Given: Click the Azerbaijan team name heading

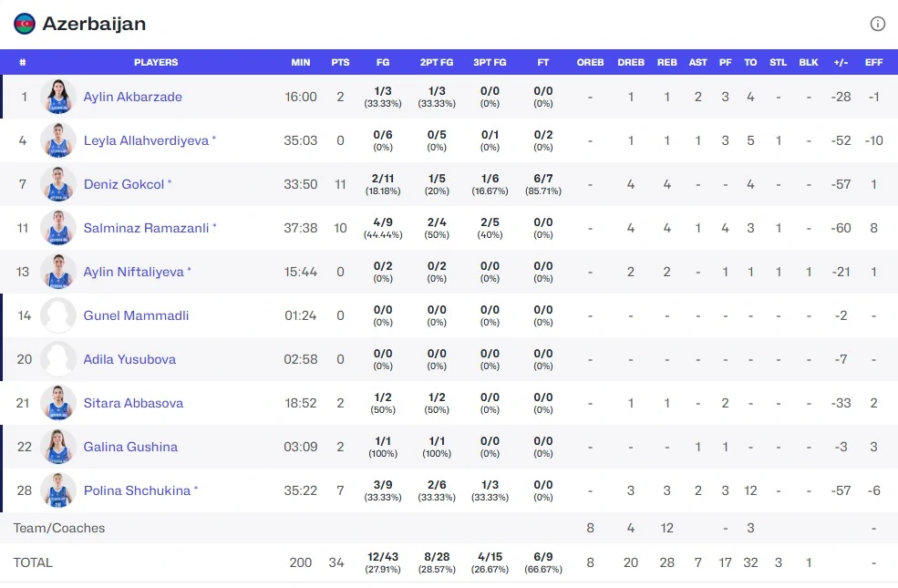Looking at the screenshot, I should click(x=94, y=24).
